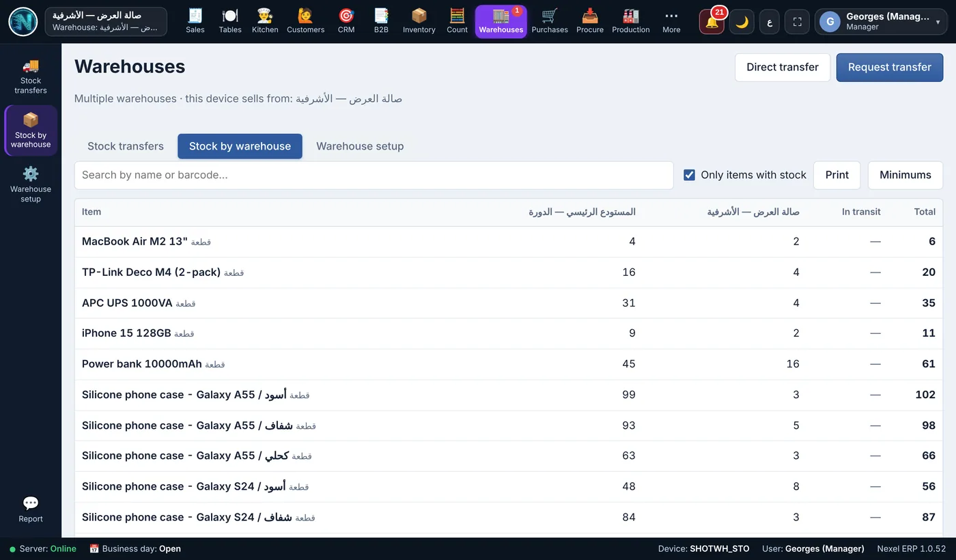Click the Total column header
The width and height of the screenshot is (956, 560).
click(925, 212)
